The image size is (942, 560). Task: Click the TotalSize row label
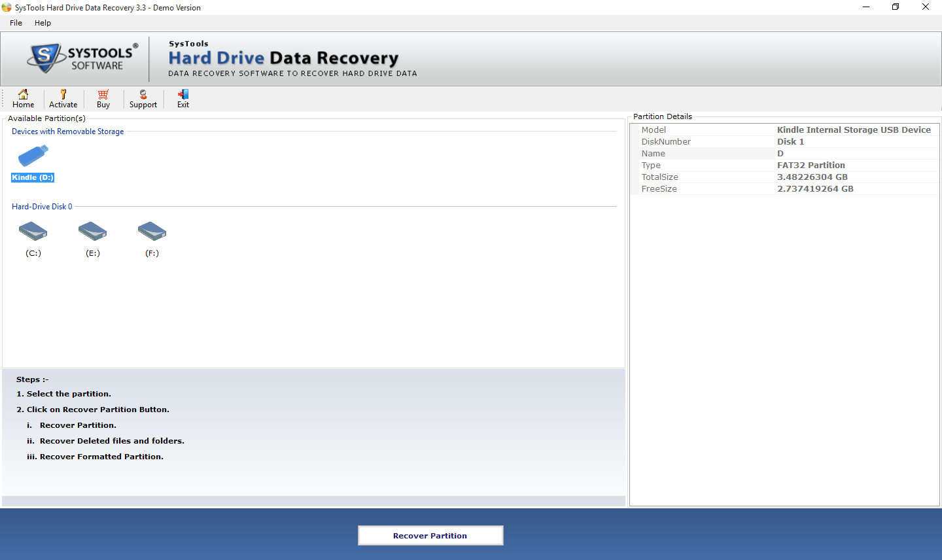659,177
